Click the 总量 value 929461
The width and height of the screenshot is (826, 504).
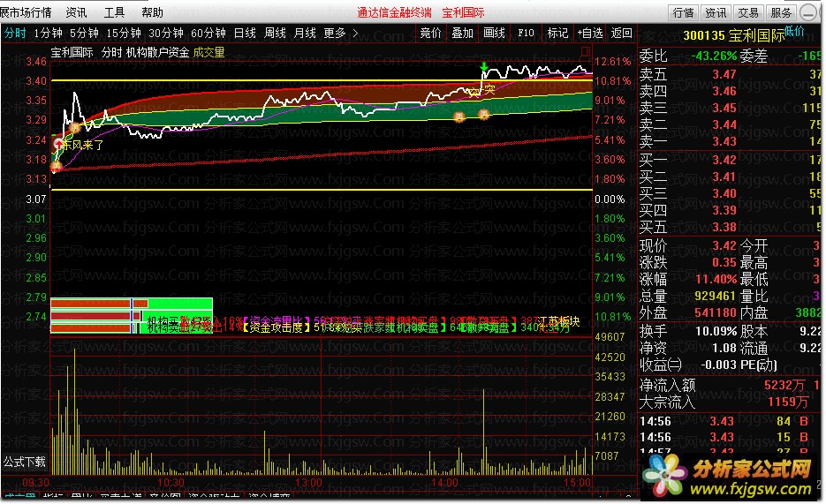715,297
